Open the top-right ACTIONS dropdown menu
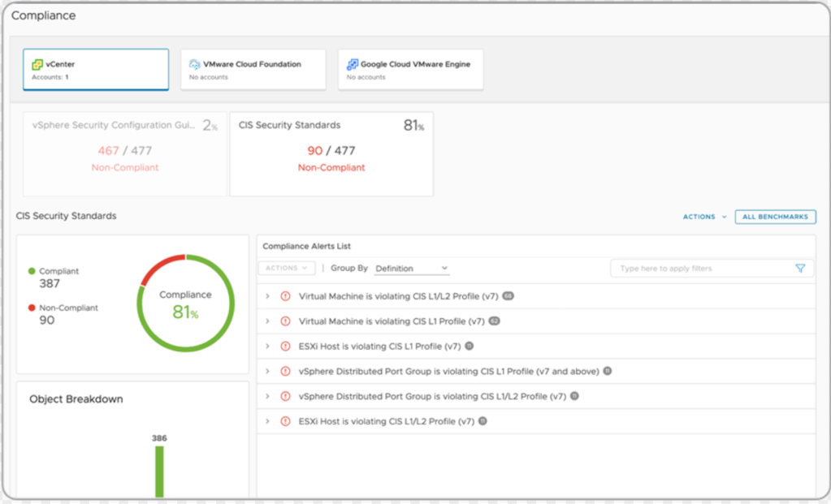 (x=704, y=217)
